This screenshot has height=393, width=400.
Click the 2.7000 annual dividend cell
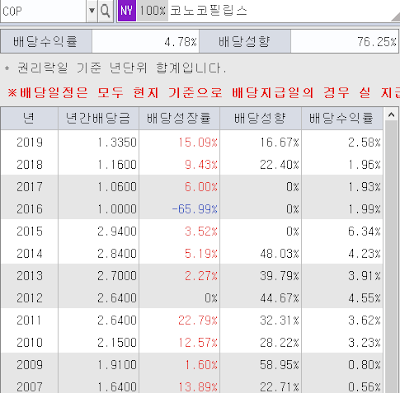click(x=99, y=276)
